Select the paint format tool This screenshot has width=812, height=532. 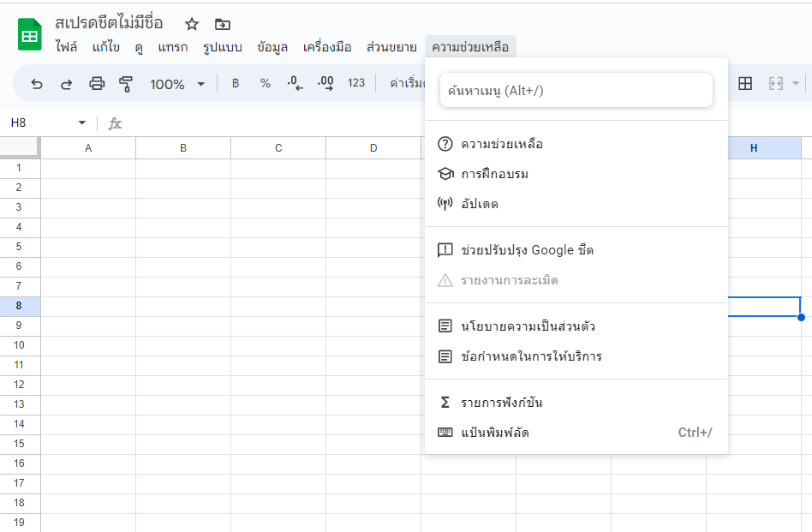click(x=125, y=83)
